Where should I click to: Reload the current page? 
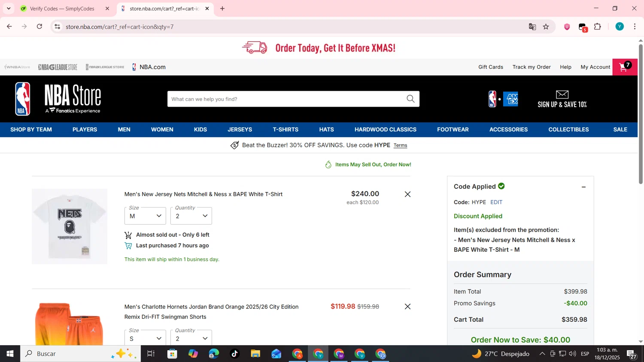pos(39,27)
